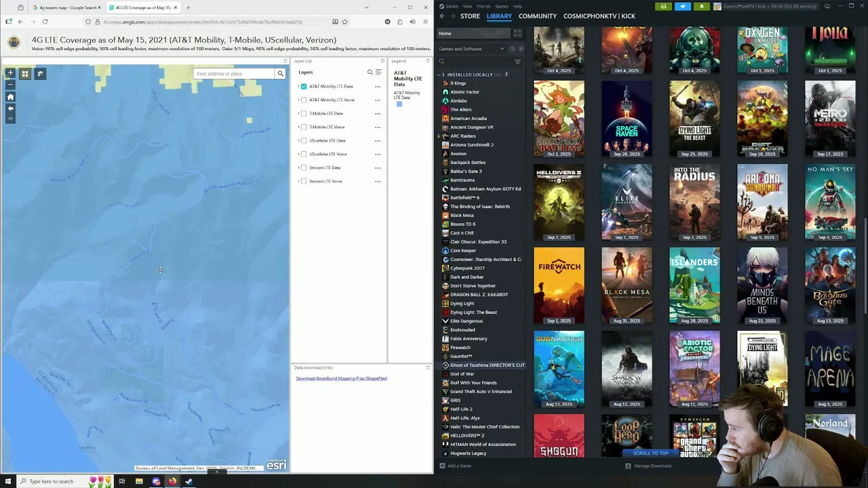Viewport: 868px width, 488px height.
Task: Click Steam library ready-to-play filter
Action: pos(520,49)
